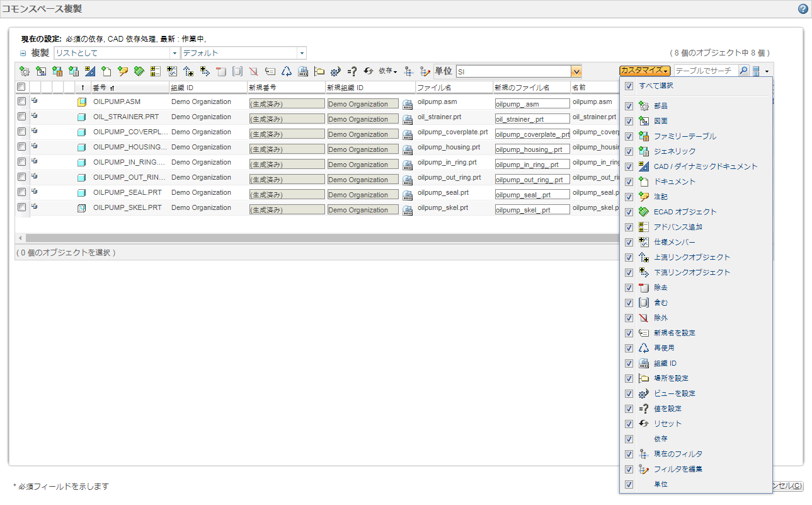
Task: Select 場所を設定 in the customize menu
Action: coord(672,378)
